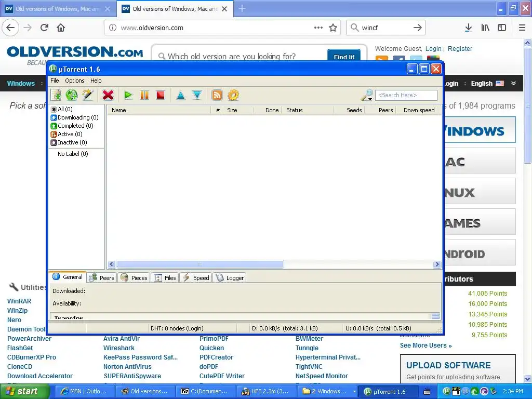Switch to Speed tab
Viewport: 532px width, 399px height.
point(196,278)
